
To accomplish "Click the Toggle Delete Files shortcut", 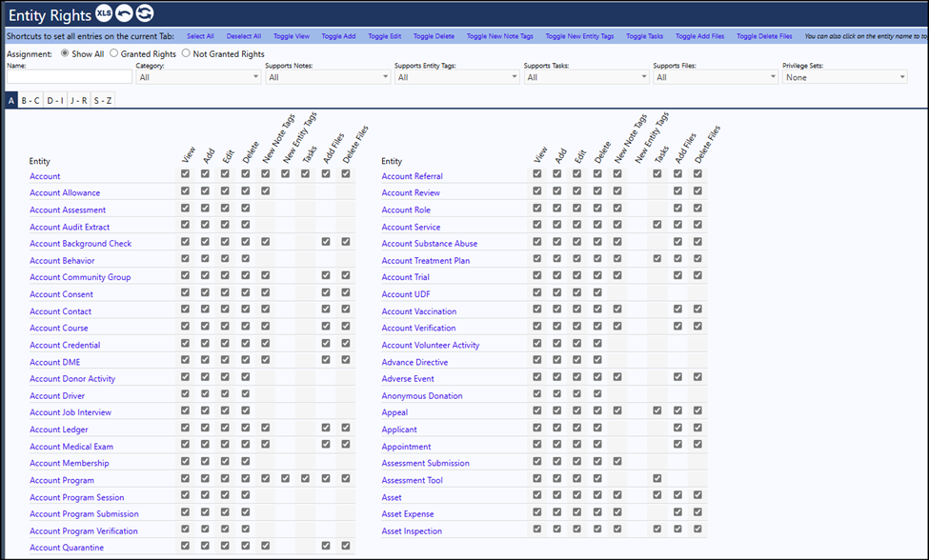I will pyautogui.click(x=764, y=36).
